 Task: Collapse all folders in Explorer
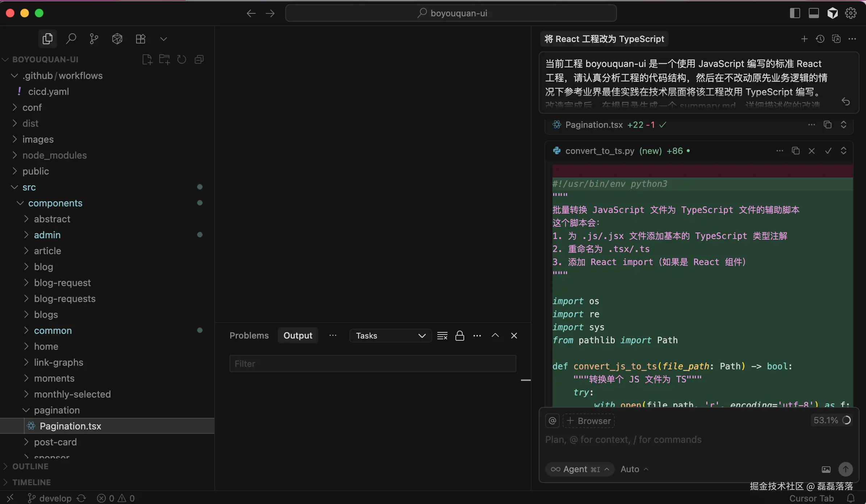pos(199,59)
